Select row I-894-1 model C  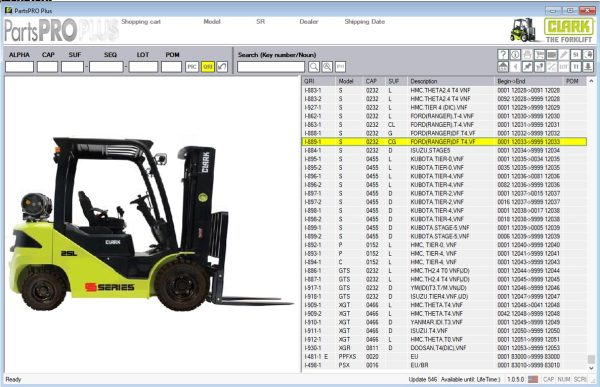tap(444, 262)
